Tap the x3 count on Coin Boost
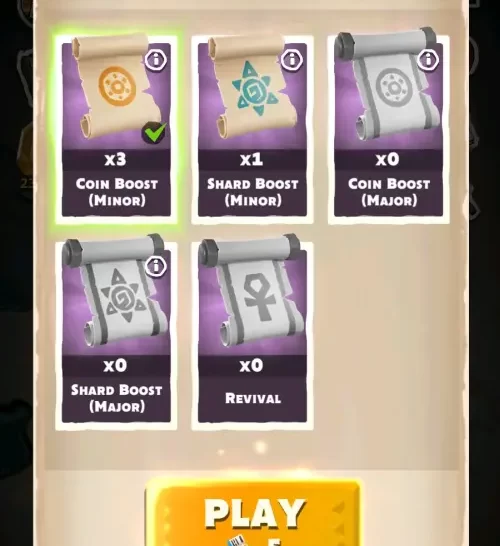The width and height of the screenshot is (500, 546). pos(116,159)
